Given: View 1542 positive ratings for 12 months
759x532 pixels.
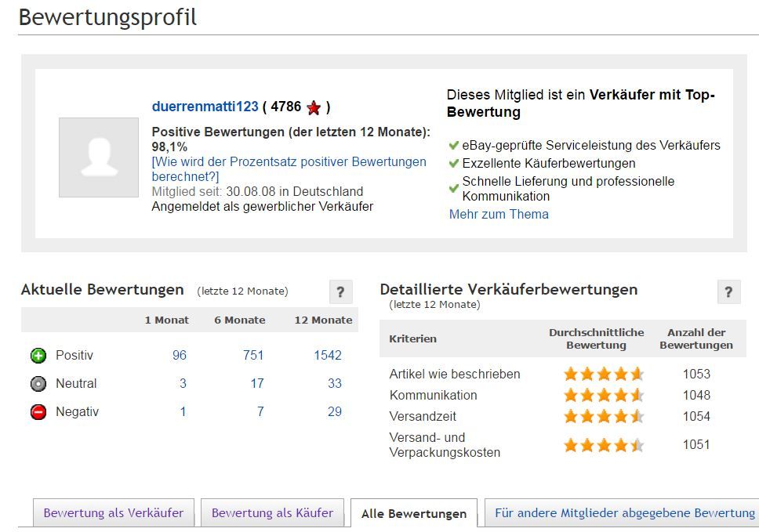Looking at the screenshot, I should pos(328,356).
